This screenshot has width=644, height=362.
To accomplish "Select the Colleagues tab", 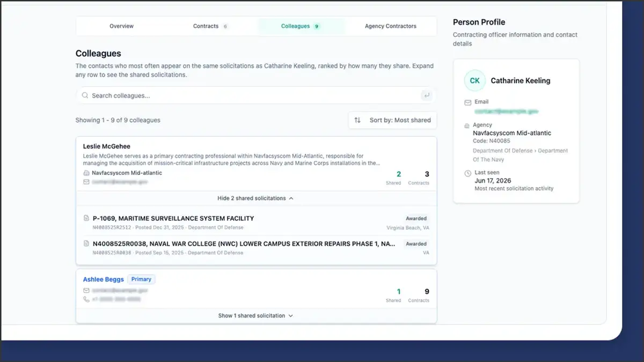I will pyautogui.click(x=301, y=26).
